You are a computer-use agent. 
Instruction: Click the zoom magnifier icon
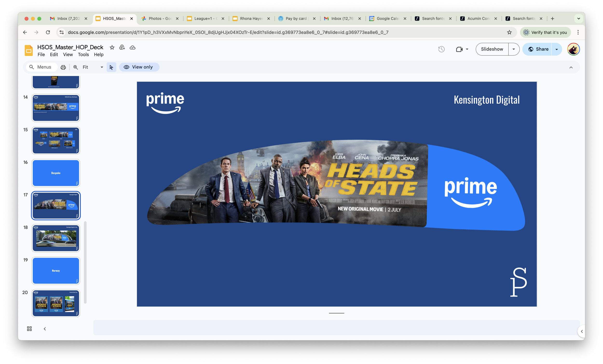click(76, 67)
